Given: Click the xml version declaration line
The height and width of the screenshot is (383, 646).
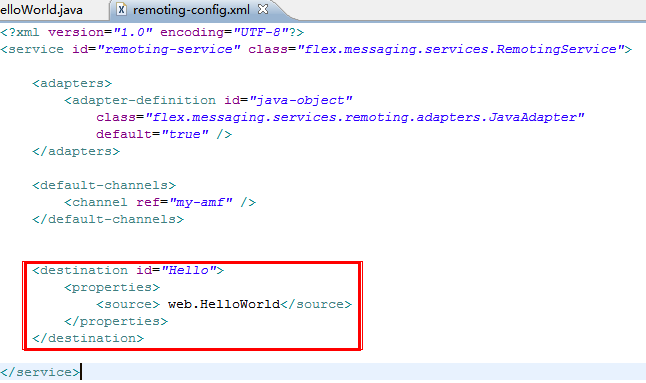Looking at the screenshot, I should pyautogui.click(x=152, y=32).
